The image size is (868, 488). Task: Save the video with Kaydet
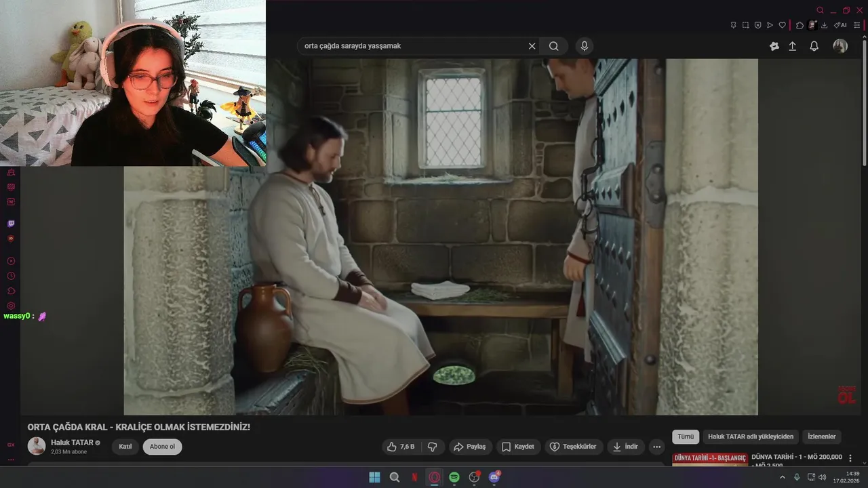point(518,447)
